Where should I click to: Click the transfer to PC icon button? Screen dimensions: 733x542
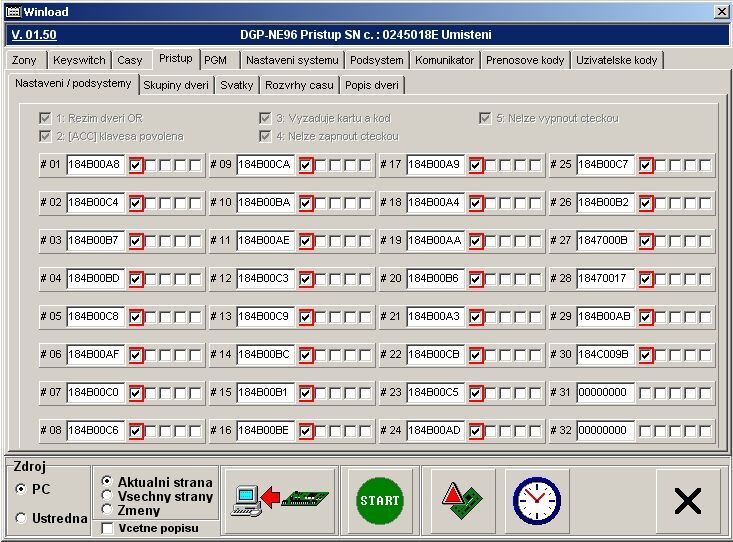(279, 500)
